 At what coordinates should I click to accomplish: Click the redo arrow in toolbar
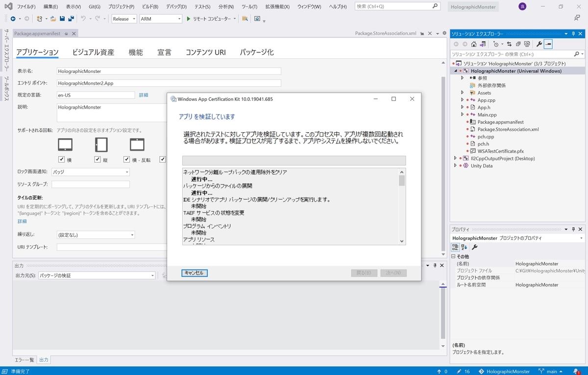click(98, 19)
